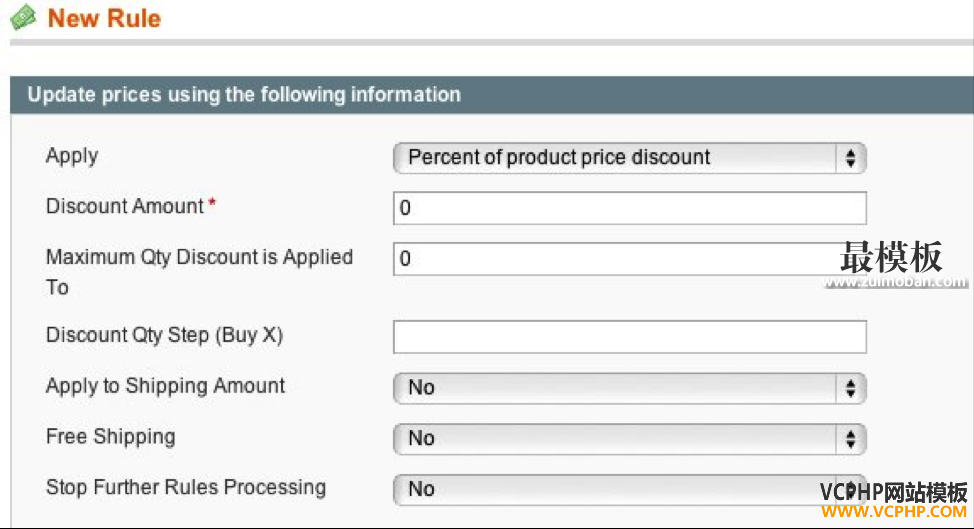Open the Apply to Shipping Amount dropdown
974x529 pixels.
tap(629, 388)
